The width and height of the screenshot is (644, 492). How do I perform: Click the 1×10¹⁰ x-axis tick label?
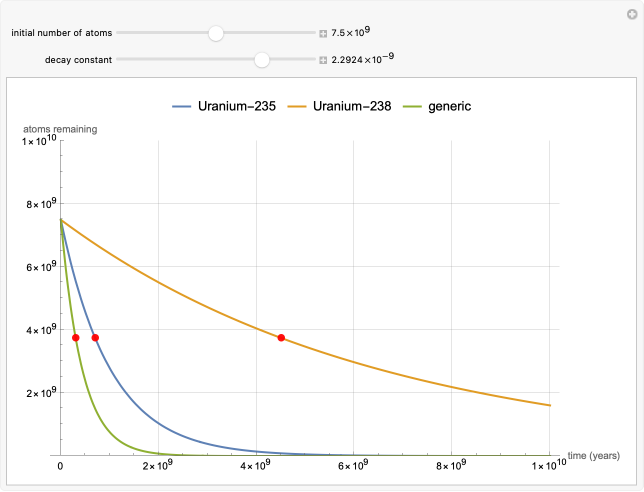549,464
